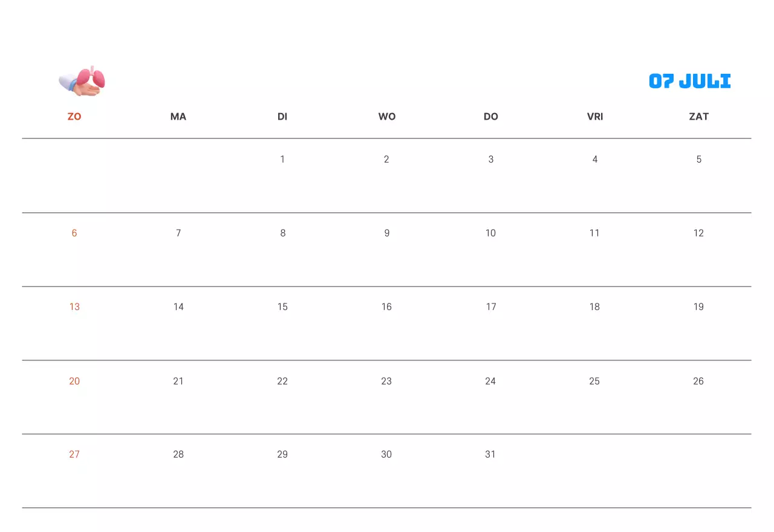Select Sunday the 6th
The image size is (774, 532).
tap(74, 233)
